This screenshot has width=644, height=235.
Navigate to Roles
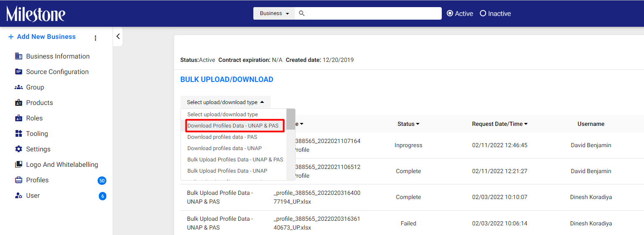34,118
